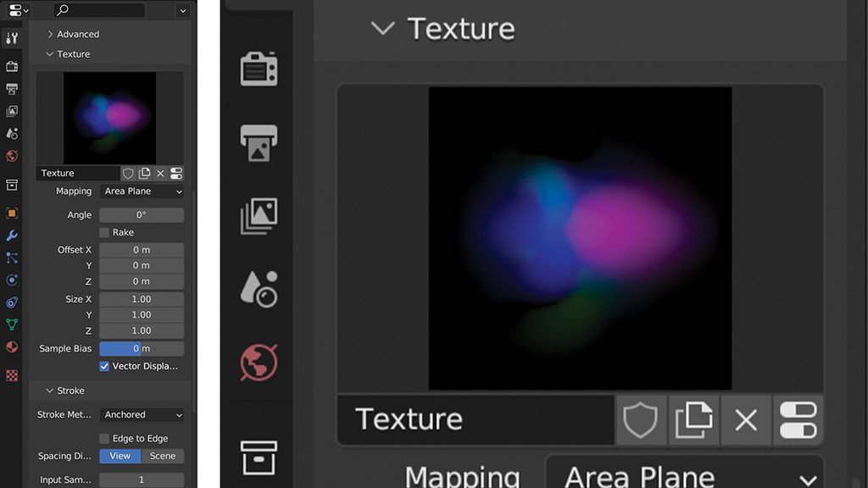Screen dimensions: 868x488
Task: Disable the Vector Displacement checkbox
Action: point(104,366)
